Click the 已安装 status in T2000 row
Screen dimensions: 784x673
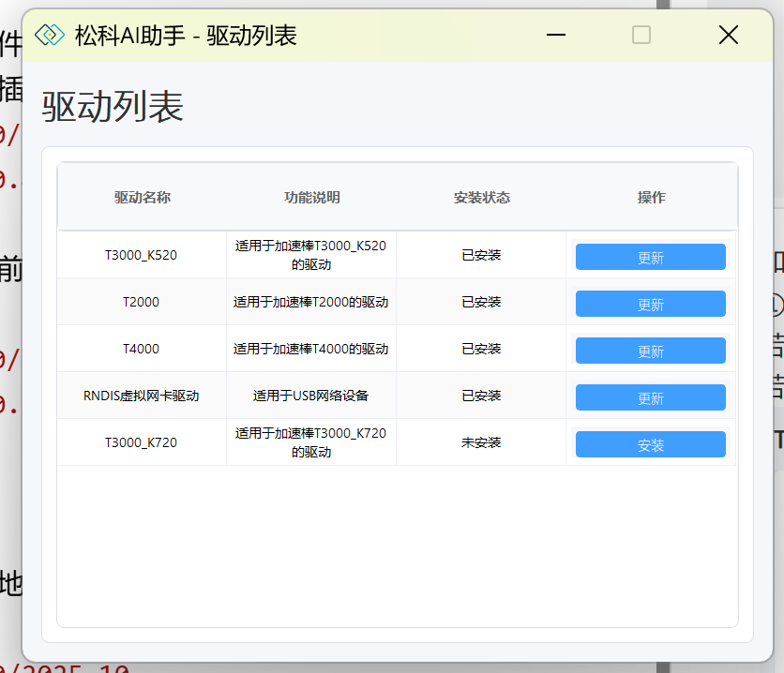point(481,302)
